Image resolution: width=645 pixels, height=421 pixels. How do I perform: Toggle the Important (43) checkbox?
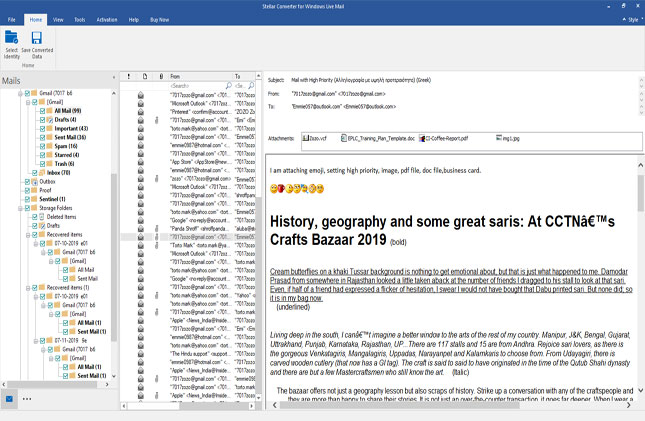[42, 128]
